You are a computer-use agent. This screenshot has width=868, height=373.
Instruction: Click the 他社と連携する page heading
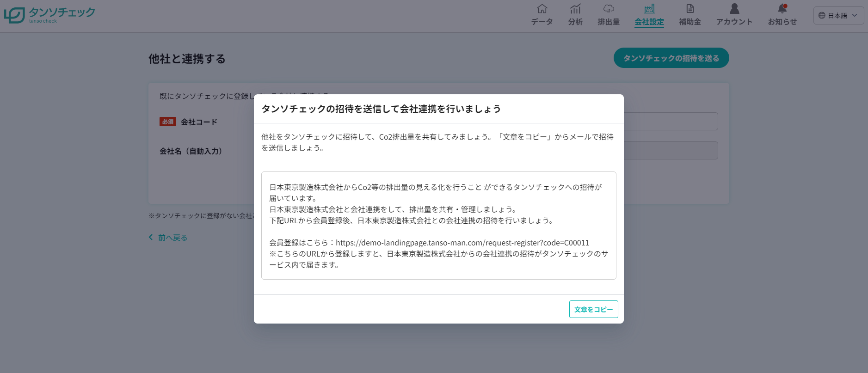[x=187, y=59]
